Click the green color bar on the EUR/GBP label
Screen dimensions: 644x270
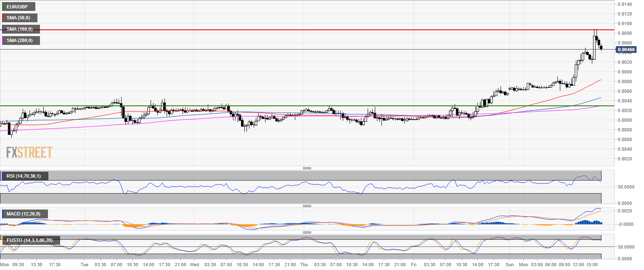tap(3, 7)
